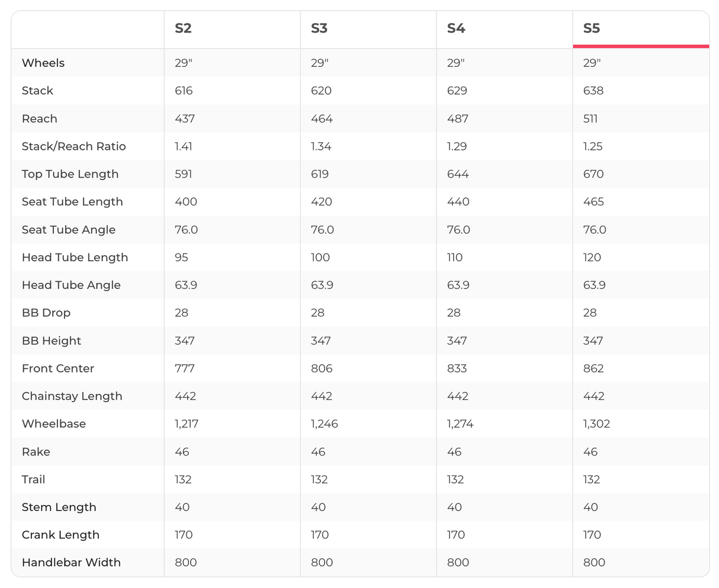Select the S2 size column header

183,28
